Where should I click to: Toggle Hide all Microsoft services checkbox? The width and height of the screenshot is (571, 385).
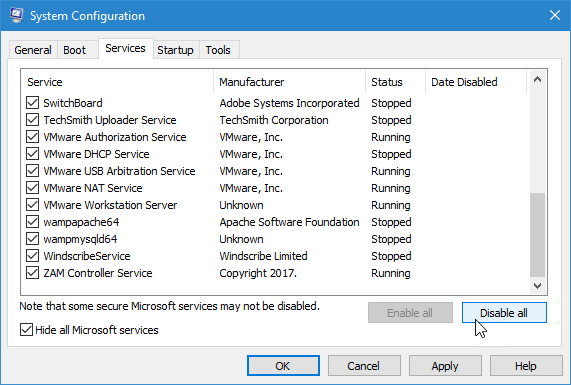(26, 330)
